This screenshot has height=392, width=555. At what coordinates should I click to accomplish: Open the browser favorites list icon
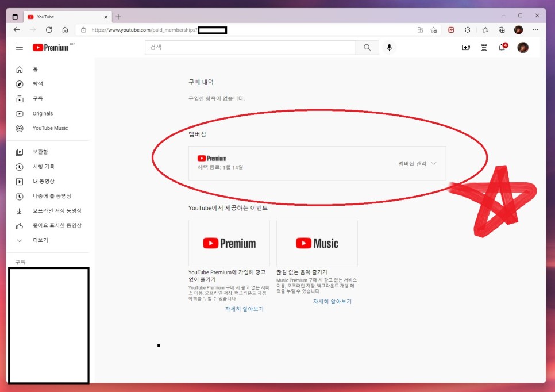[485, 30]
